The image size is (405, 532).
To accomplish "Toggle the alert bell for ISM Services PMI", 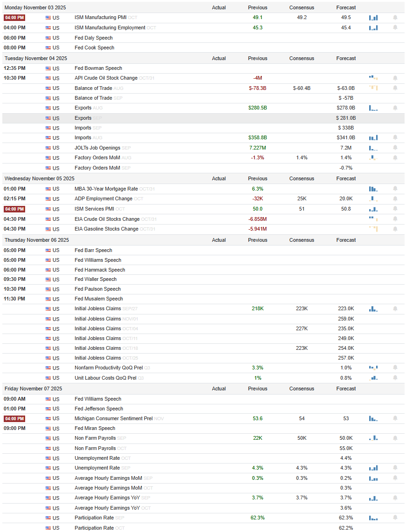I will (395, 209).
